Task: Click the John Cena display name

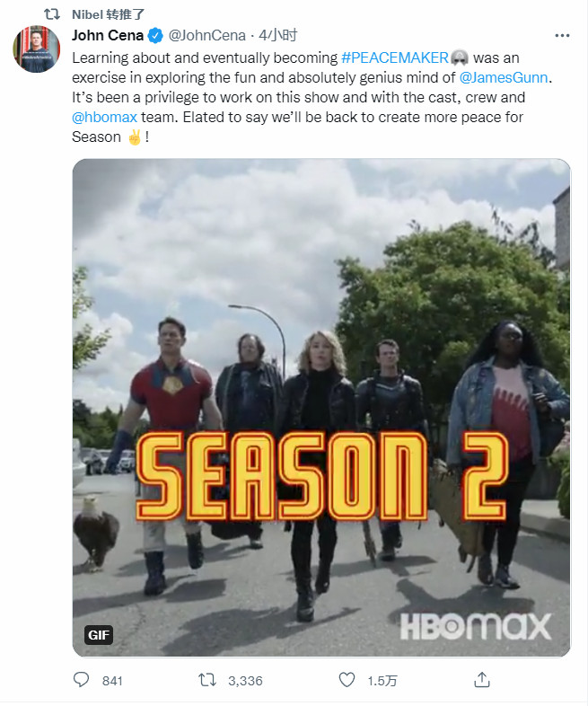Action: [x=108, y=36]
